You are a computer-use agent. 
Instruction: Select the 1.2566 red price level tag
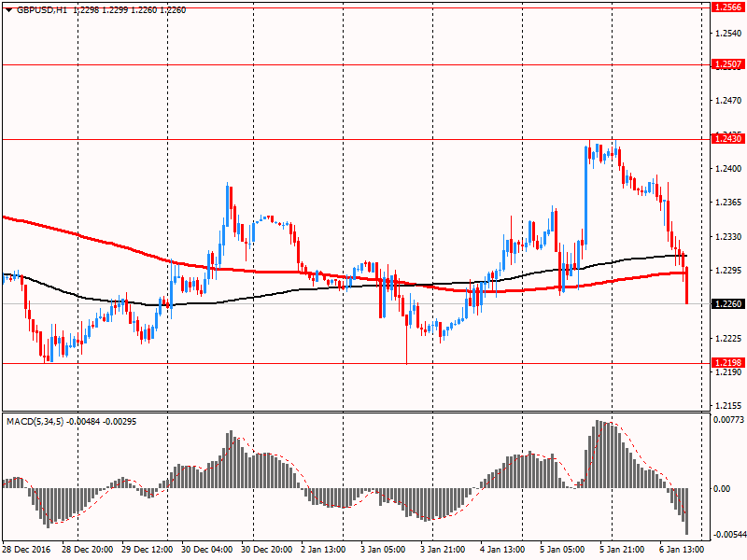[726, 7]
